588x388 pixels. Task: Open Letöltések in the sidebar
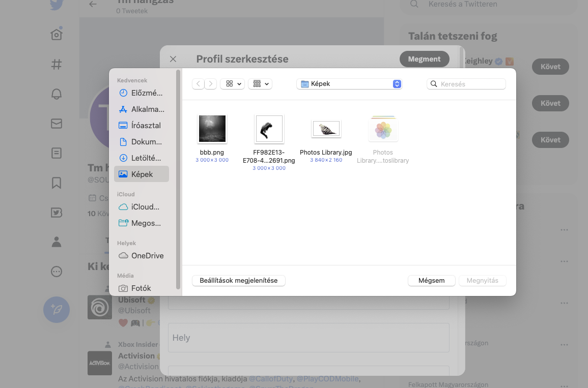(x=142, y=158)
